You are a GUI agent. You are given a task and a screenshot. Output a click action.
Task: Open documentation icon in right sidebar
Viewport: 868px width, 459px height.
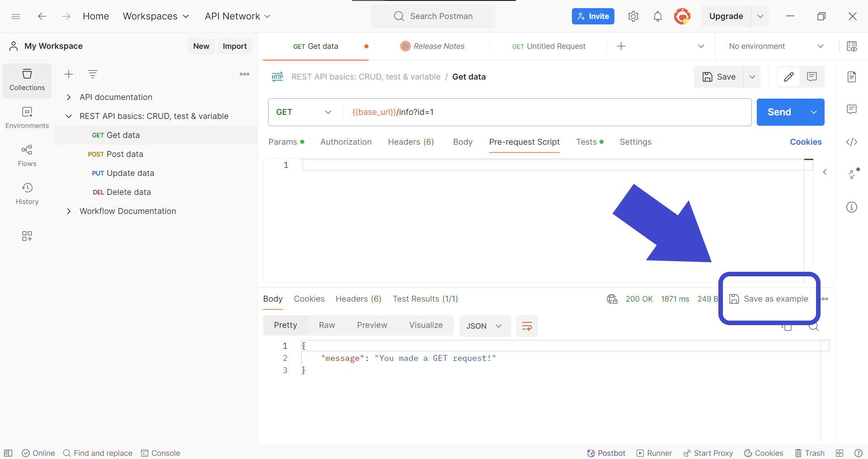[852, 77]
